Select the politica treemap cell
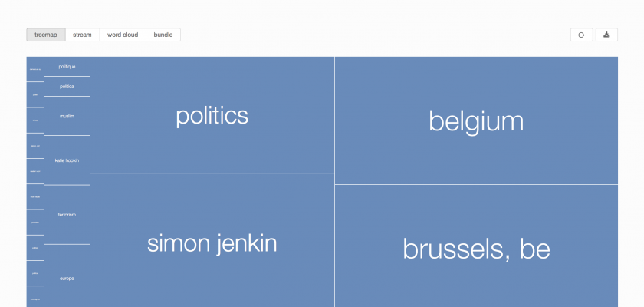This screenshot has height=307, width=644. click(x=67, y=87)
